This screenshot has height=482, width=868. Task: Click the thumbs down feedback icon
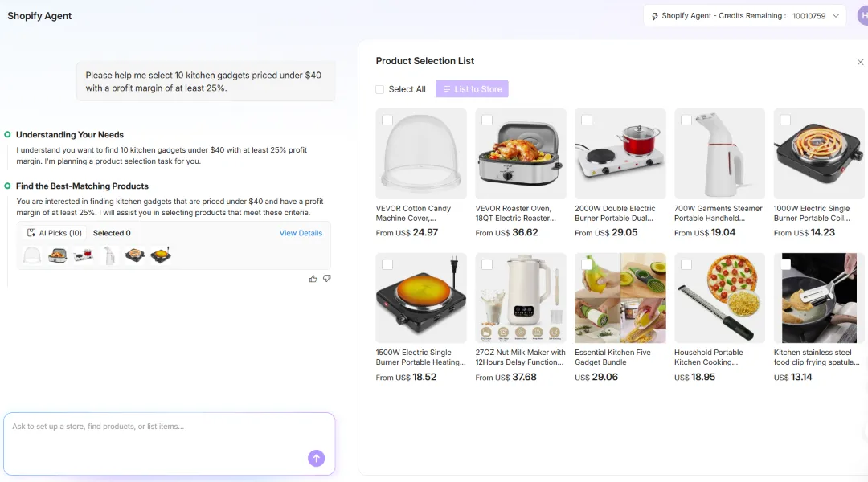click(326, 279)
